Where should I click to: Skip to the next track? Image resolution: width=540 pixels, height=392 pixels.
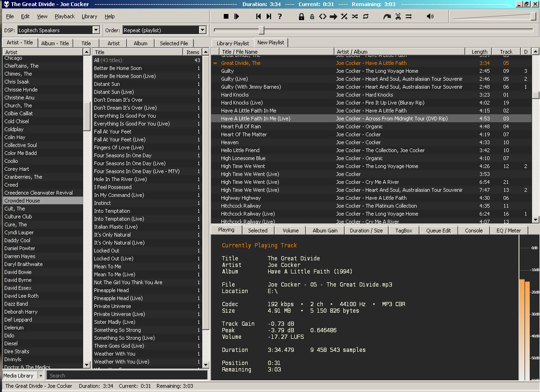coord(269,17)
